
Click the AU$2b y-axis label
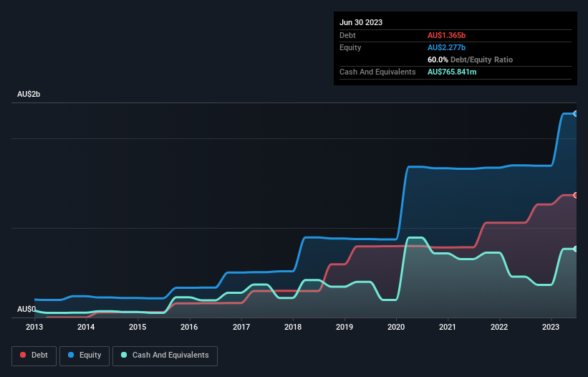[x=29, y=94]
